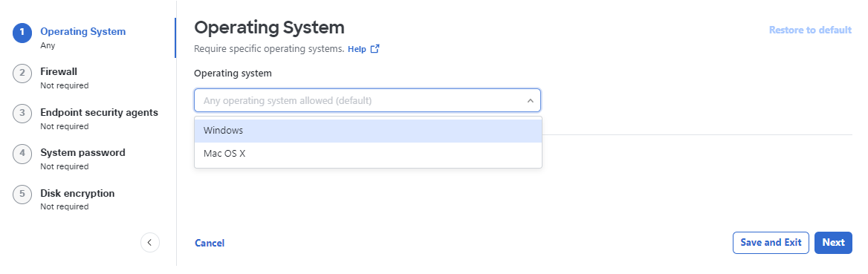Click the Save and Exit button

[771, 243]
